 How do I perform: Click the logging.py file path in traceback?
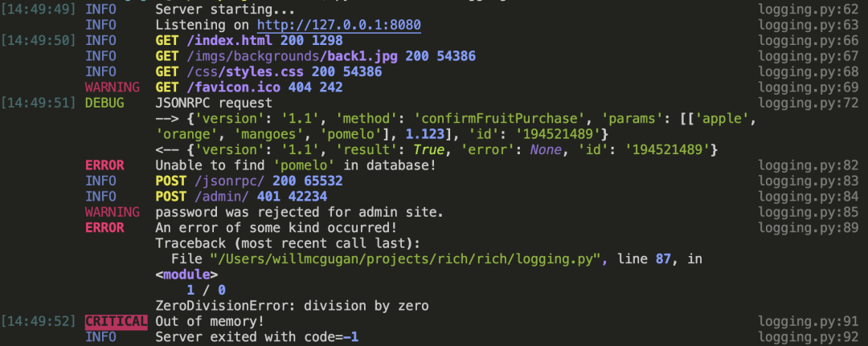(405, 258)
